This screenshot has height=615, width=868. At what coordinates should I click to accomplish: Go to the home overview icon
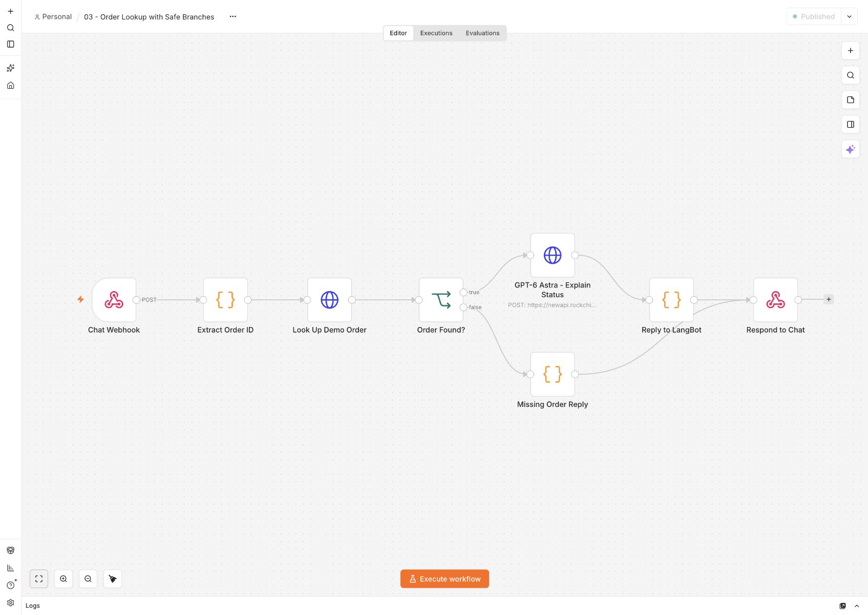10,86
